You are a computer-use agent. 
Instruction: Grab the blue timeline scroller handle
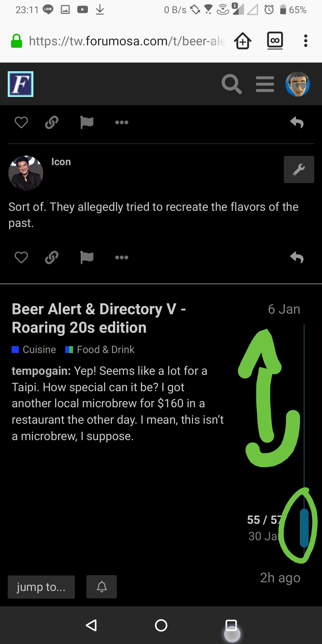(304, 528)
